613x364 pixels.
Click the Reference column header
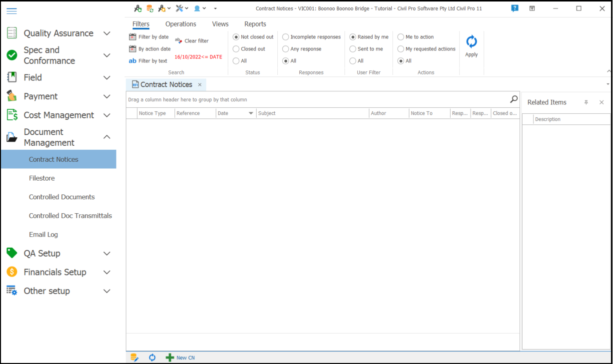(195, 113)
